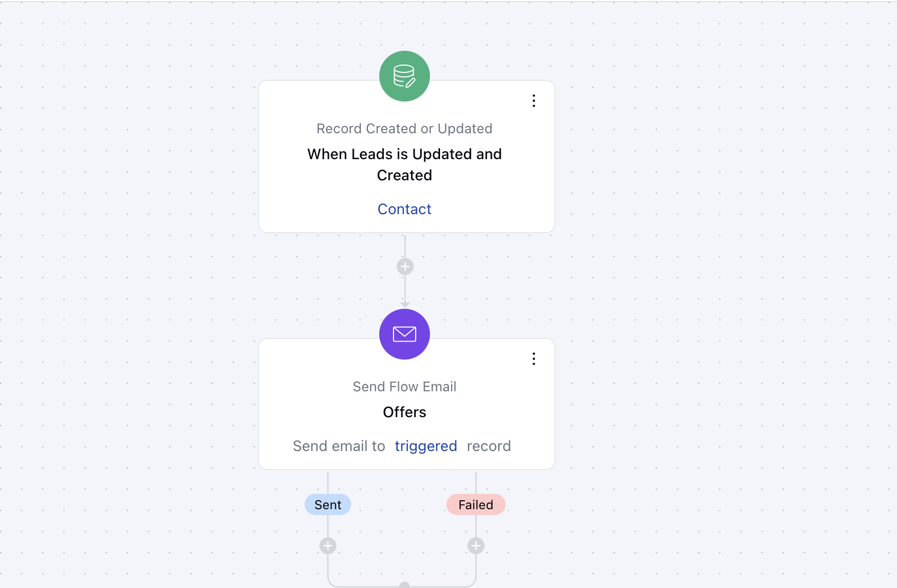Click the green record trigger database icon
This screenshot has width=897, height=588.
click(405, 76)
